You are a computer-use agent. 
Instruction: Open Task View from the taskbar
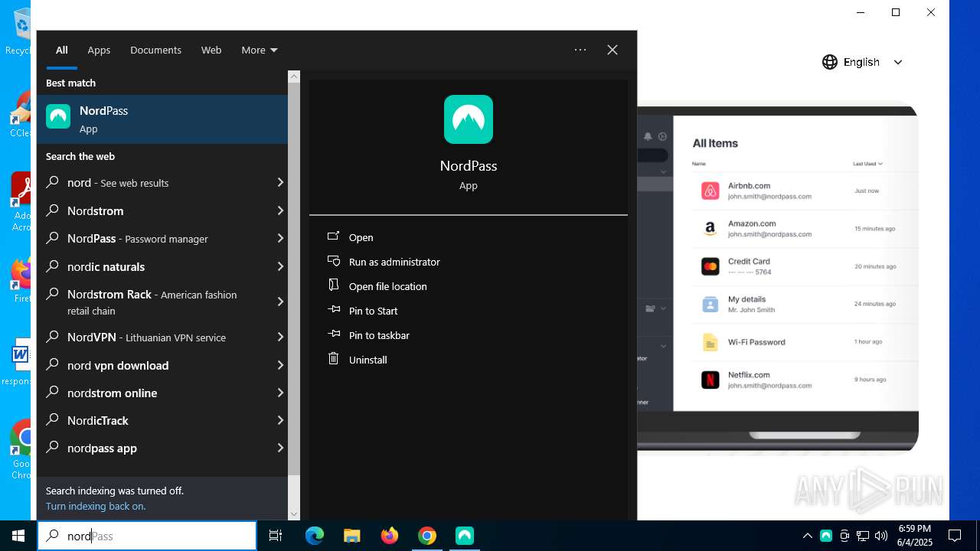tap(276, 536)
